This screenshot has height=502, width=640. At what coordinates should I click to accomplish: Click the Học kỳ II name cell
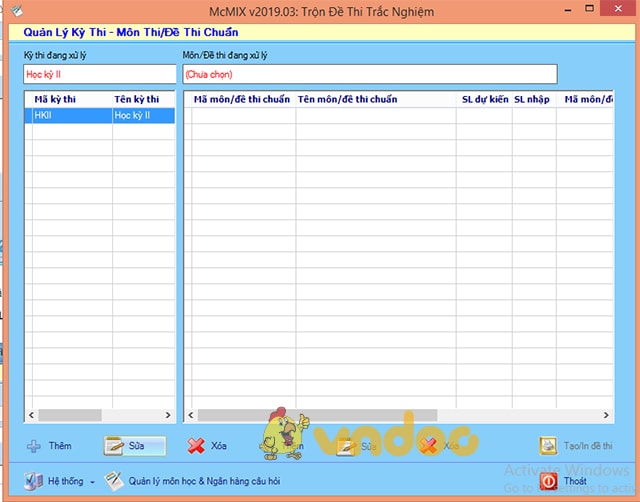(143, 116)
